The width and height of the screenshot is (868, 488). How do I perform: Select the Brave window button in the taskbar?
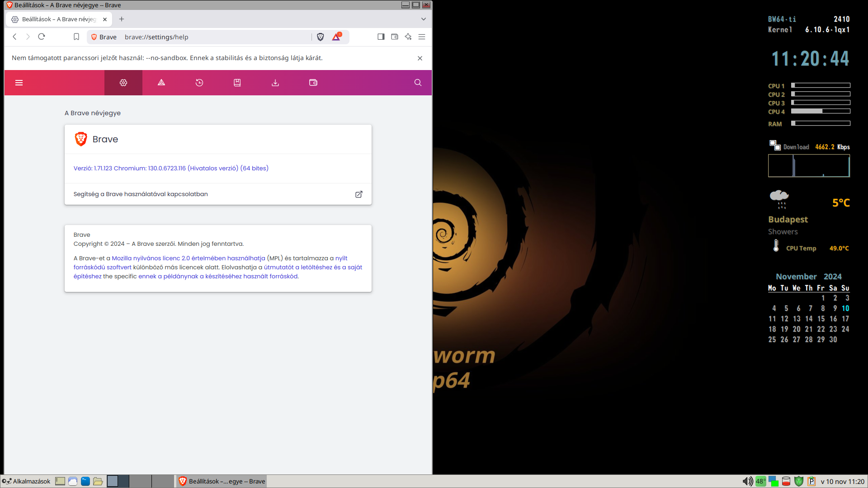tap(222, 481)
